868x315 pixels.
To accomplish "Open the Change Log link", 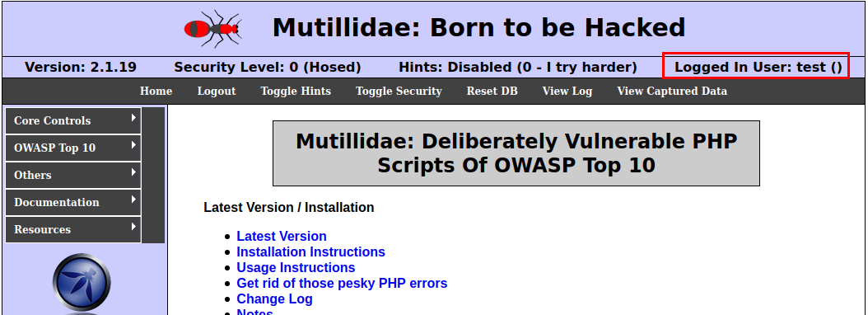I will tap(274, 299).
